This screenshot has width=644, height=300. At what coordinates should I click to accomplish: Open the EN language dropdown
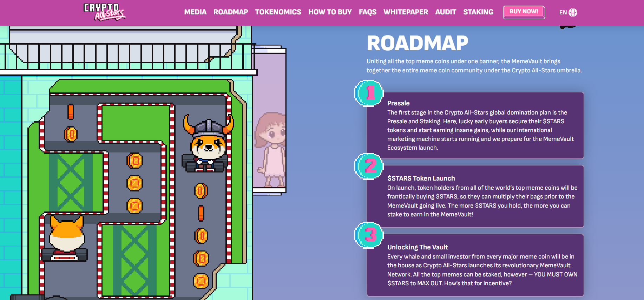(563, 12)
